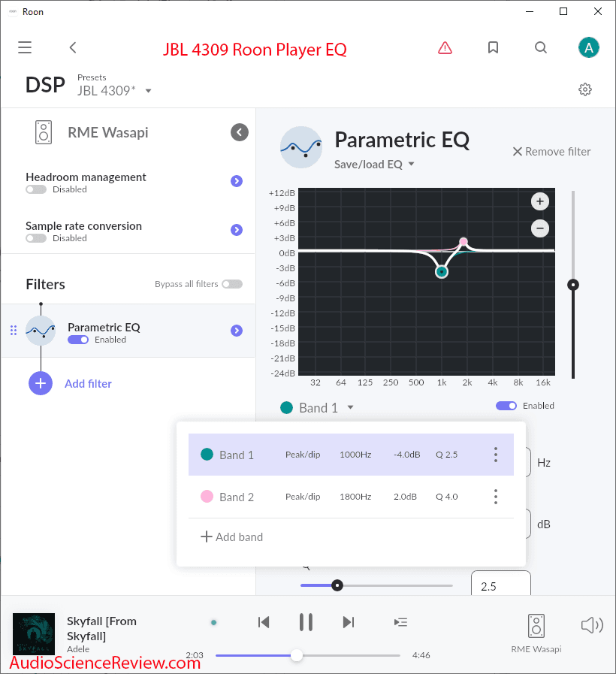616x674 pixels.
Task: Open search with the magnifier icon
Action: pyautogui.click(x=541, y=47)
